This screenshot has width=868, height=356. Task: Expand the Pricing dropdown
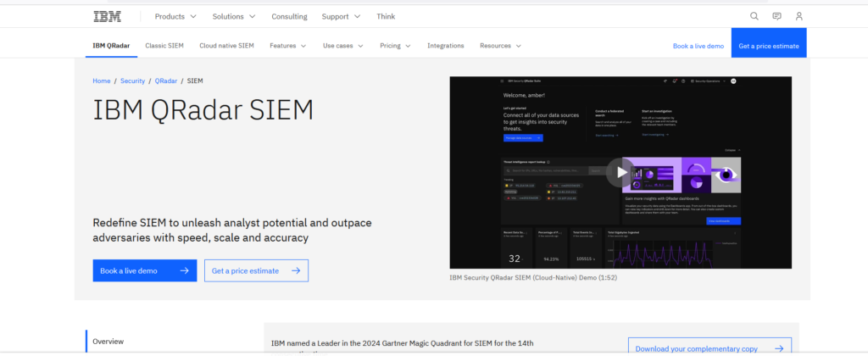(x=395, y=46)
